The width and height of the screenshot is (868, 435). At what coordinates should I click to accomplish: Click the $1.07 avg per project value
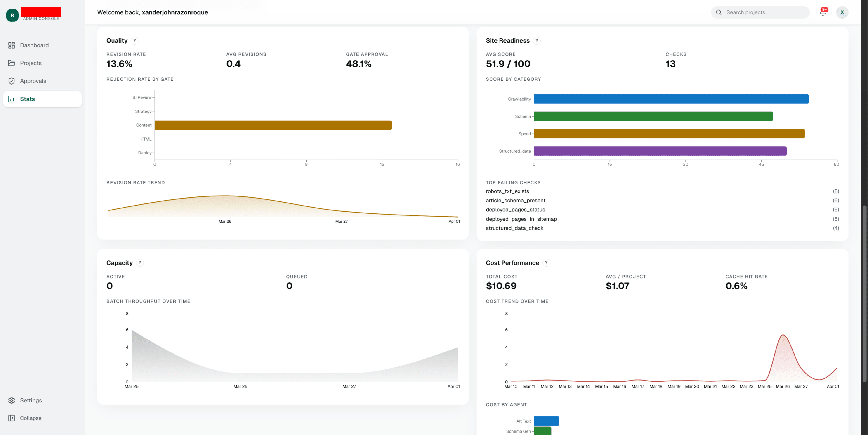coord(617,286)
